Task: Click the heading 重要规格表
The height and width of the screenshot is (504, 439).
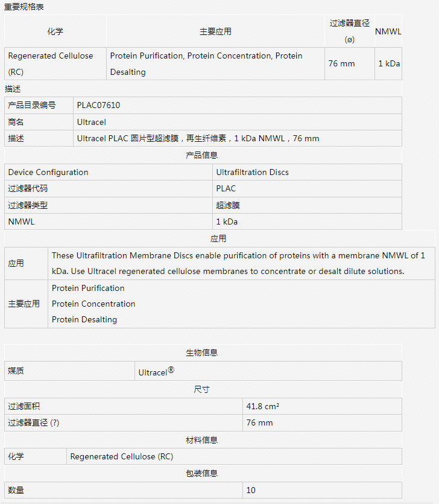Action: point(24,7)
